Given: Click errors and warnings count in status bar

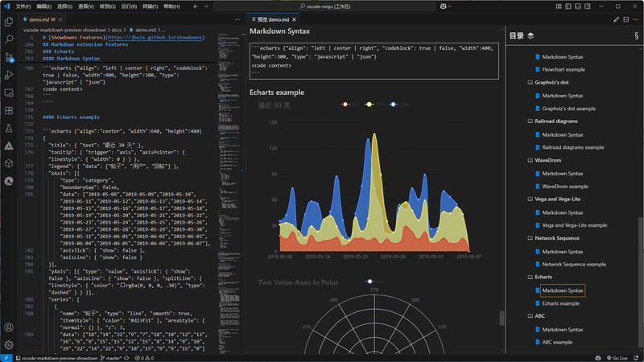Looking at the screenshot, I should point(144,358).
